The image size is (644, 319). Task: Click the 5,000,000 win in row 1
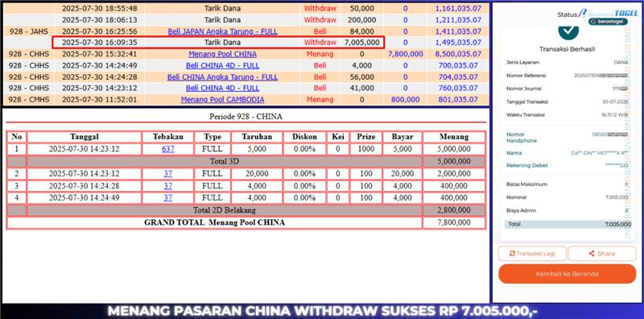pos(454,149)
